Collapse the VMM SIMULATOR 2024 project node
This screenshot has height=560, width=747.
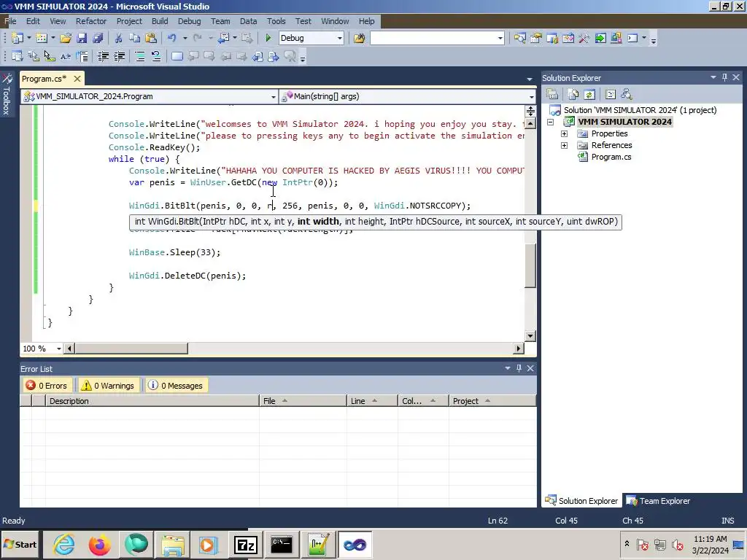coord(550,122)
